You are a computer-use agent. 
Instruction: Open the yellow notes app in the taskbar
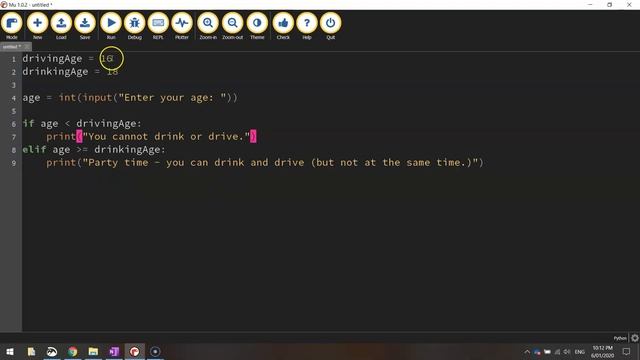(31, 351)
